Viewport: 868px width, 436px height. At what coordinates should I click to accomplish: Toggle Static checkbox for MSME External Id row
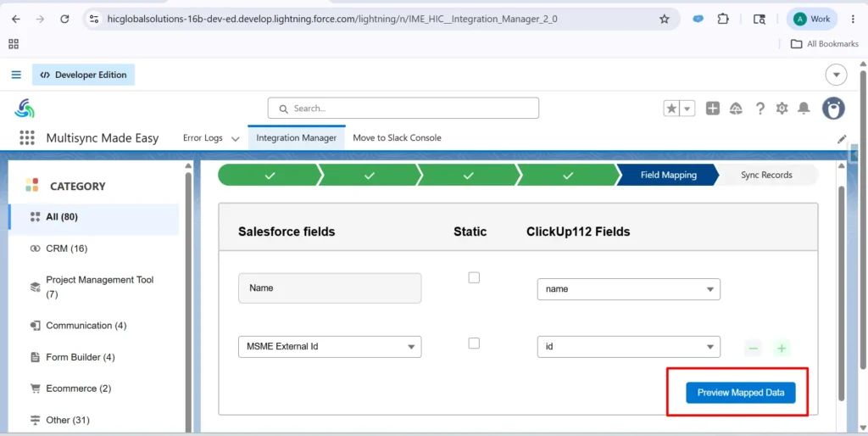pyautogui.click(x=474, y=344)
